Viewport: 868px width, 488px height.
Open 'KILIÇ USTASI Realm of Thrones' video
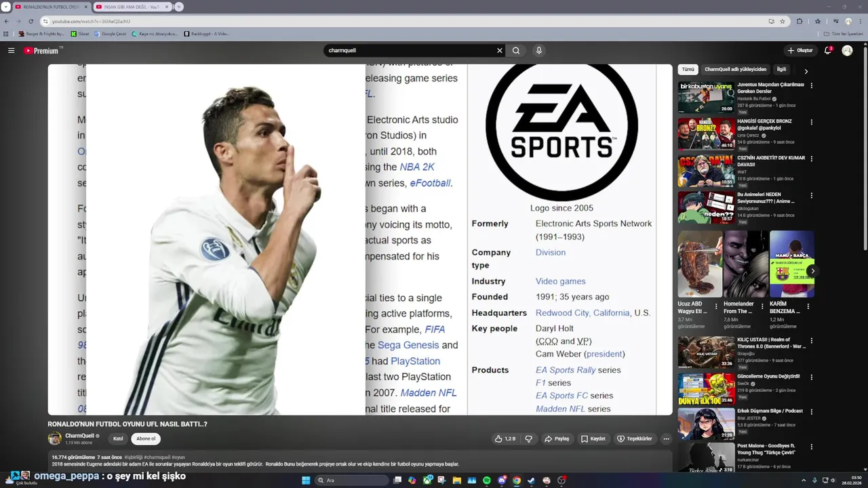coord(706,352)
